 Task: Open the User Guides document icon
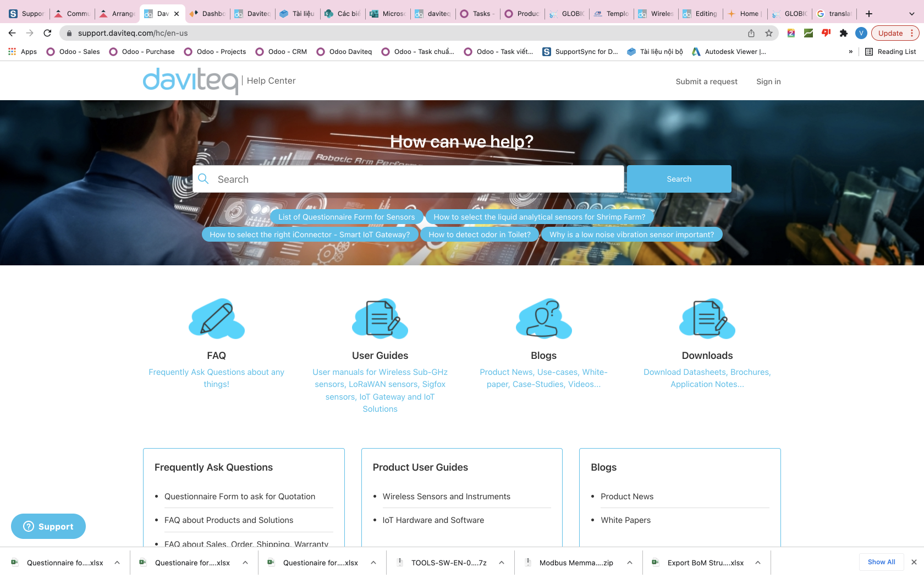[x=380, y=319]
